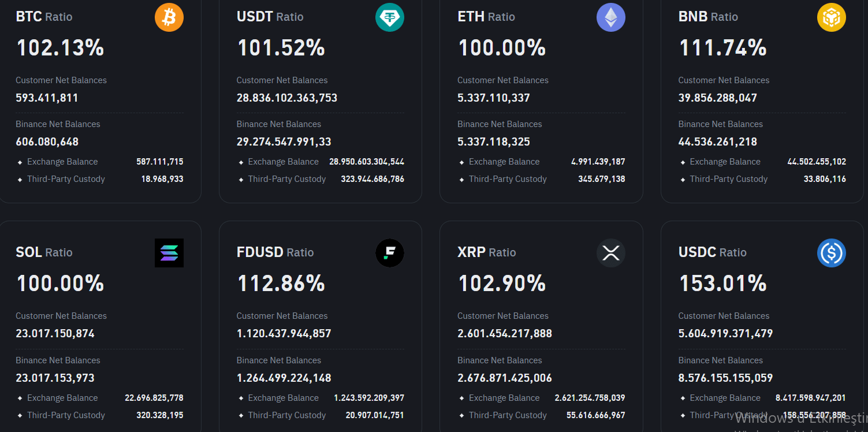Click the FDUSD logo icon

click(x=390, y=253)
